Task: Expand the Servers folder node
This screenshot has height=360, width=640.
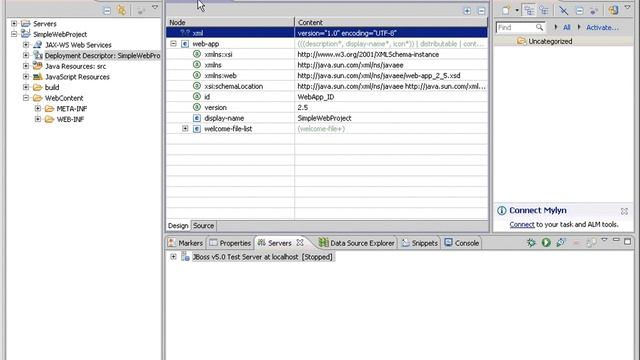Action: (14, 24)
